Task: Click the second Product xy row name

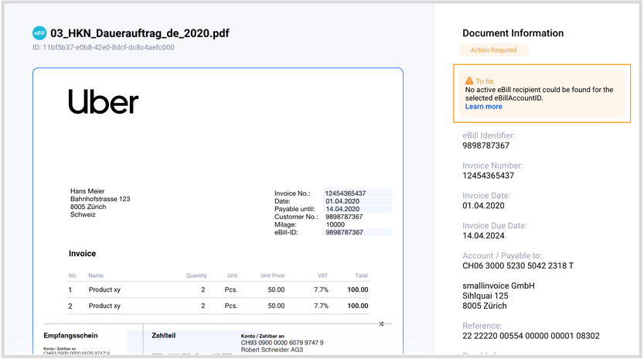Action: pos(104,306)
